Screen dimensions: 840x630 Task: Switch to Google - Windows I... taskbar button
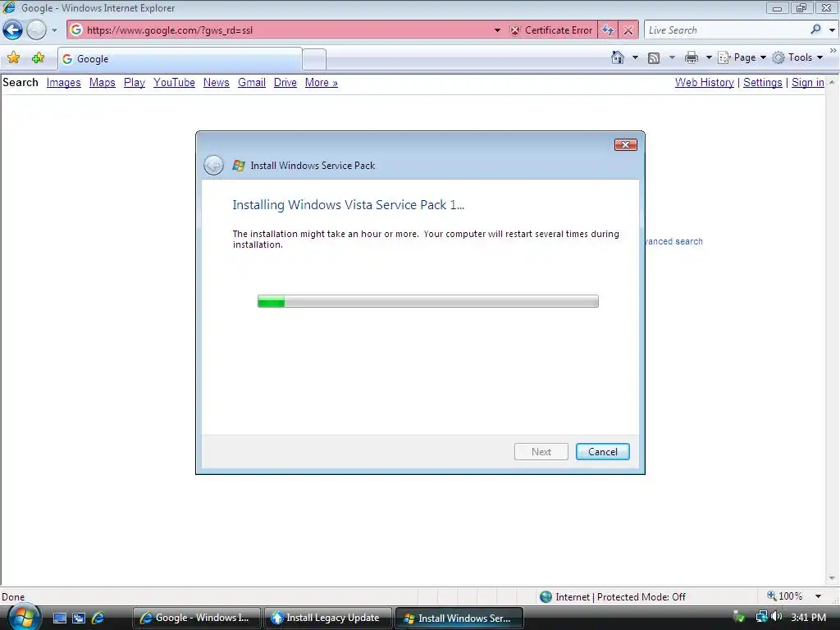coord(197,618)
